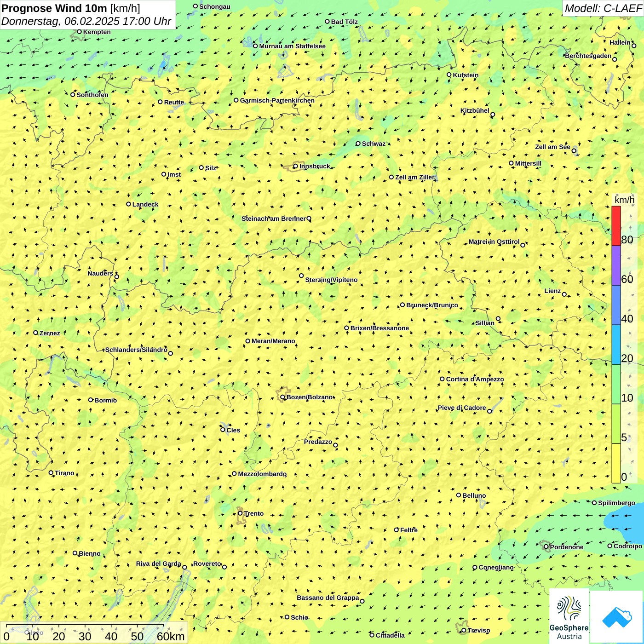Select the 'Schlanders/Silandro' label
The height and width of the screenshot is (644, 644).
(x=136, y=350)
